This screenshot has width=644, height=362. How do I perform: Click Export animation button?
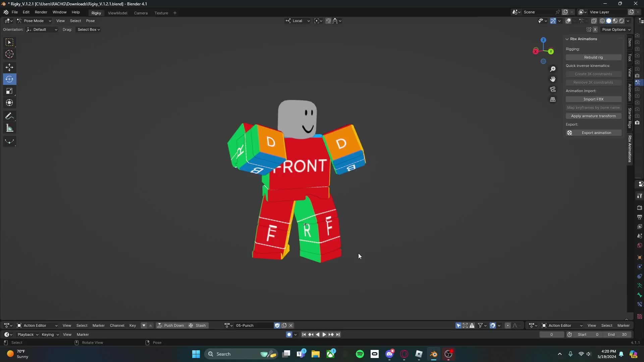[x=593, y=133]
